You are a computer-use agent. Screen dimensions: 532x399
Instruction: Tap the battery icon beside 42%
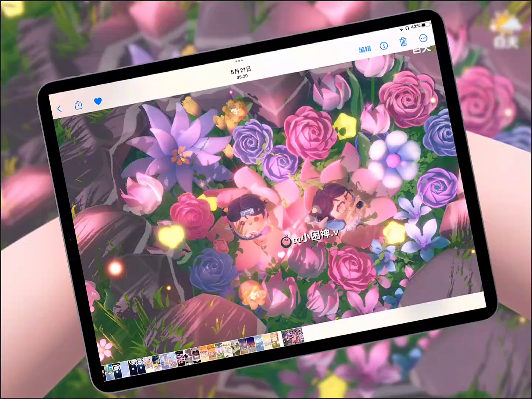point(426,24)
